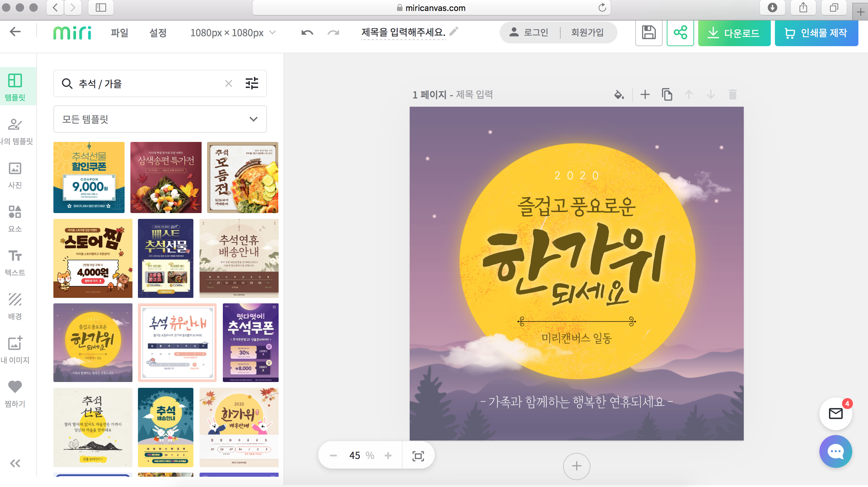
Task: Expand the 모든 템플릿 dropdown
Action: click(160, 119)
